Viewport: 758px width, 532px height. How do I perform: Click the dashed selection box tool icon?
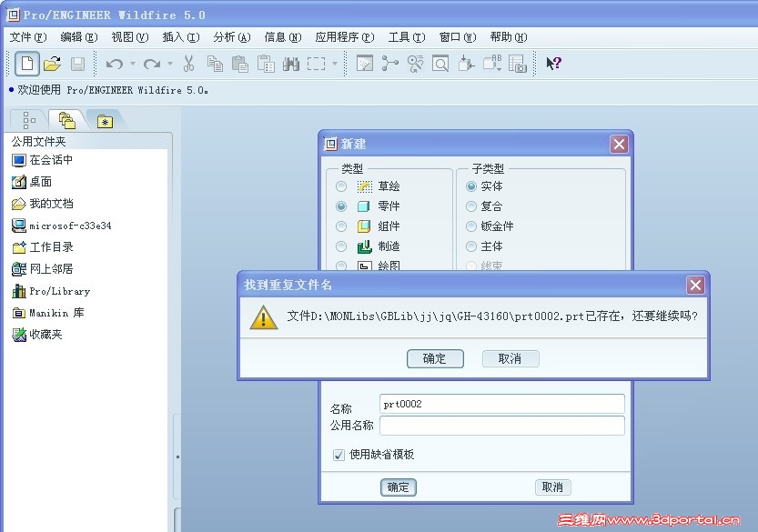316,64
